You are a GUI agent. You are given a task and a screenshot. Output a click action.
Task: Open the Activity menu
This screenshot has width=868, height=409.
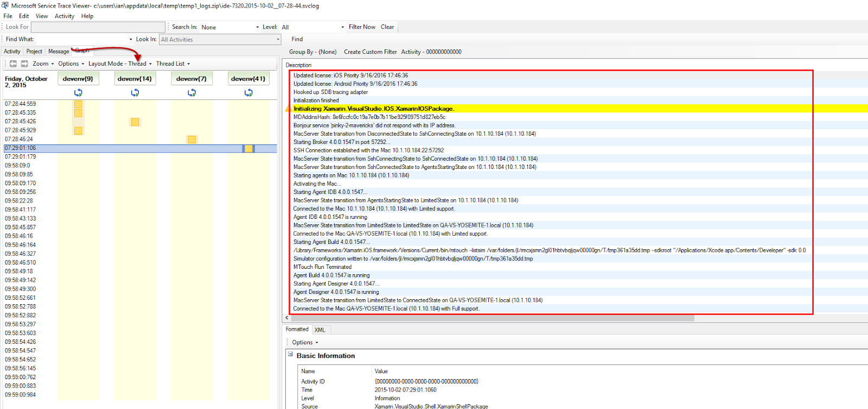point(65,16)
